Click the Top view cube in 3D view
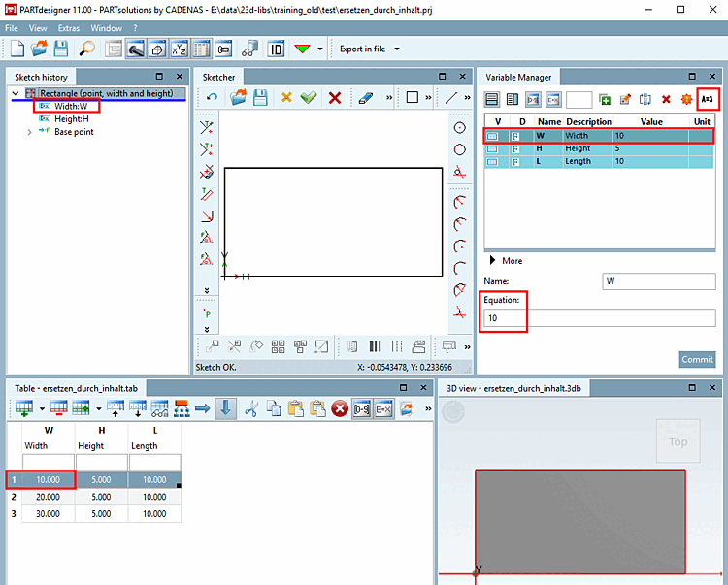This screenshot has height=585, width=728. (678, 441)
